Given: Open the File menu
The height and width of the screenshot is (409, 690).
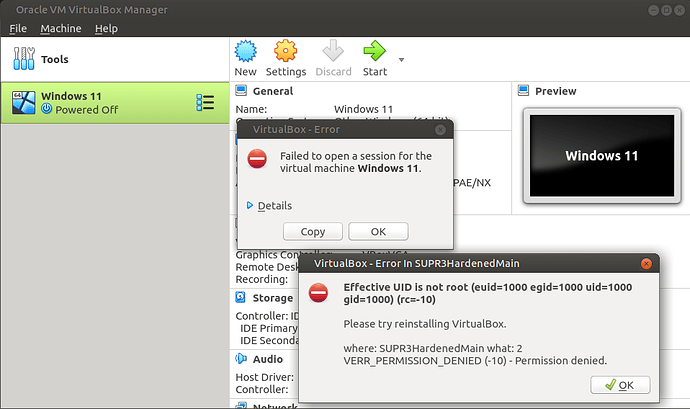Looking at the screenshot, I should point(18,29).
